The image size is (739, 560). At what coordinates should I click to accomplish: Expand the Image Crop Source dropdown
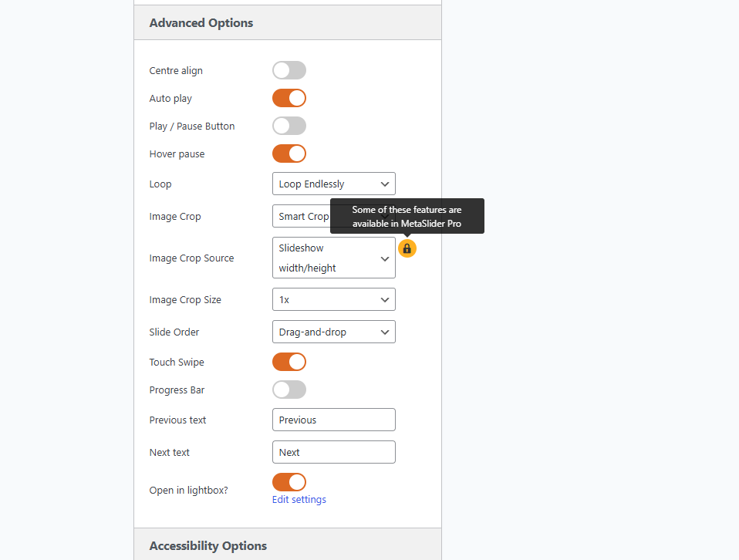(333, 258)
